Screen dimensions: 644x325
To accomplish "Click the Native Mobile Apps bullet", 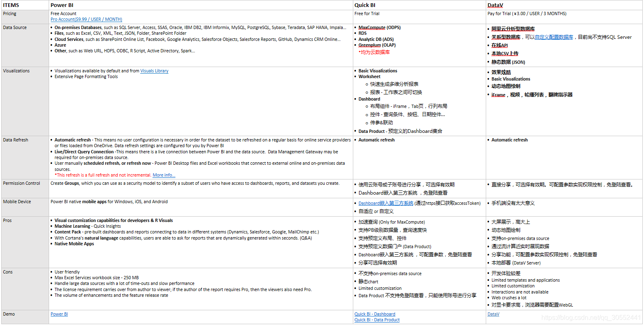I will coord(74,244).
